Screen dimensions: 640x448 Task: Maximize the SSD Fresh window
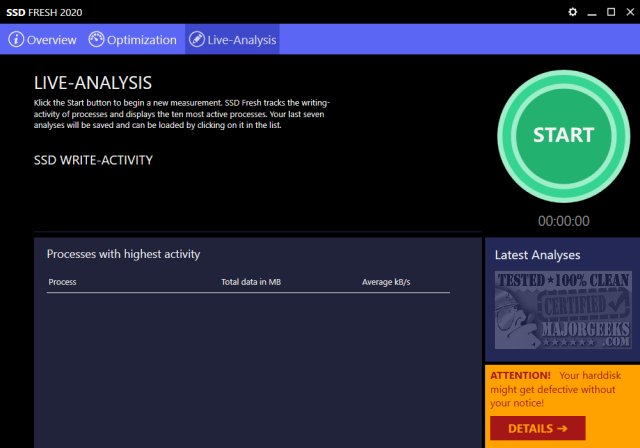point(611,12)
